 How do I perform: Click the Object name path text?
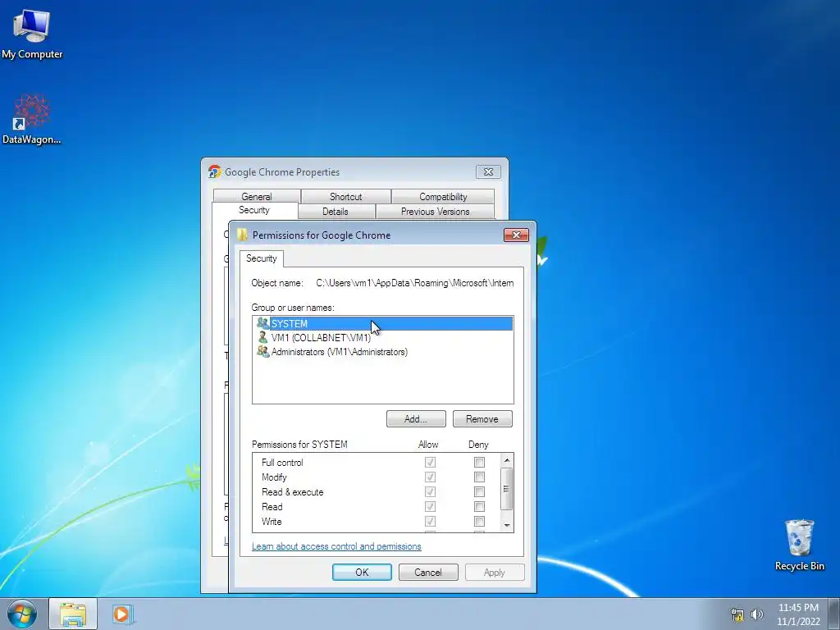pyautogui.click(x=414, y=283)
